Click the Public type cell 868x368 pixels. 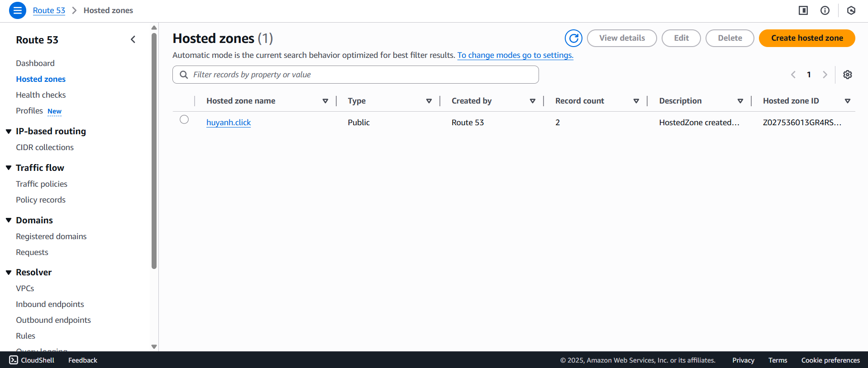359,123
